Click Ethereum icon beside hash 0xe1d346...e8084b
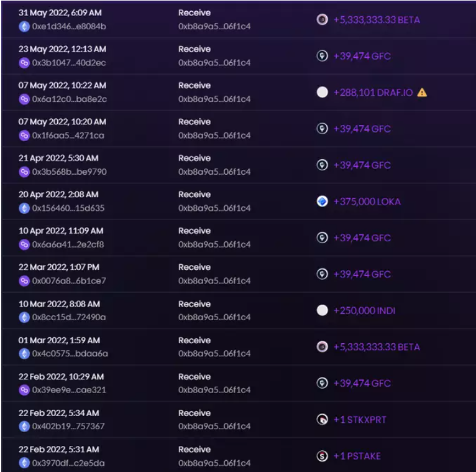 point(24,27)
